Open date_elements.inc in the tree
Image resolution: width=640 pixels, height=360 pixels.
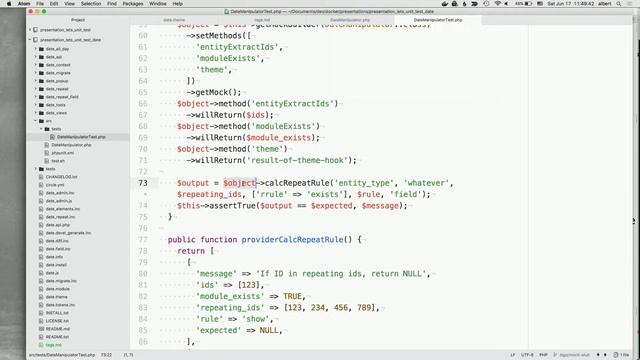(x=63, y=209)
